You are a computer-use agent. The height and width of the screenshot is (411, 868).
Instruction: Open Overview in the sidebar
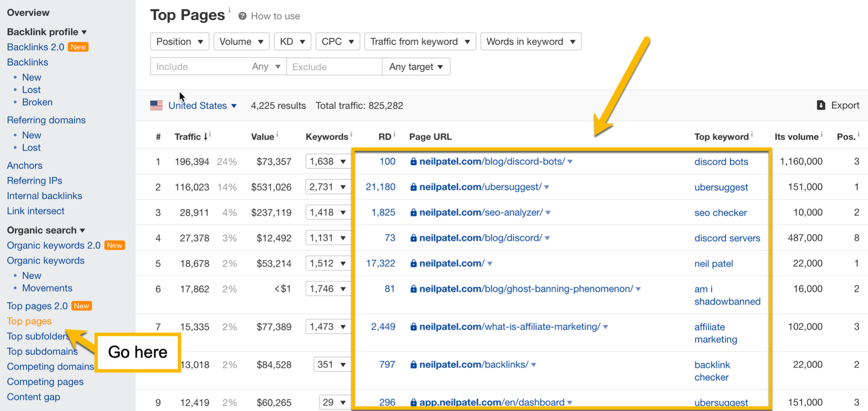[28, 13]
